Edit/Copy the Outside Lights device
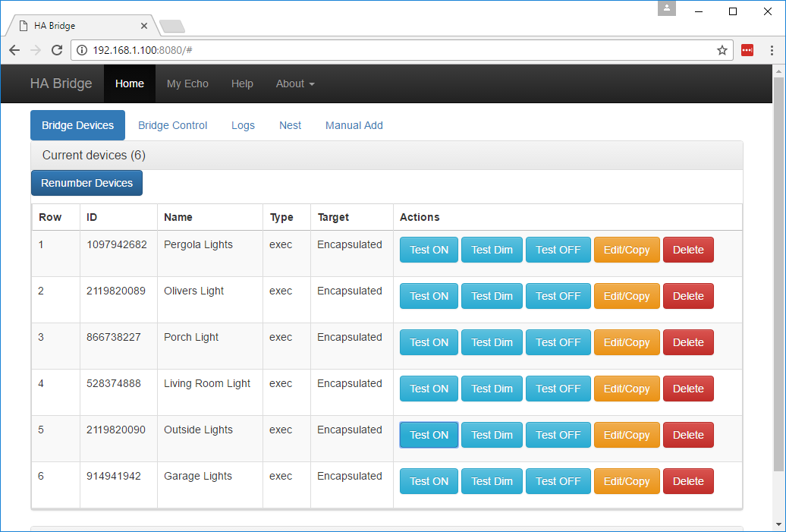Screen dimensions: 786x532 627,435
